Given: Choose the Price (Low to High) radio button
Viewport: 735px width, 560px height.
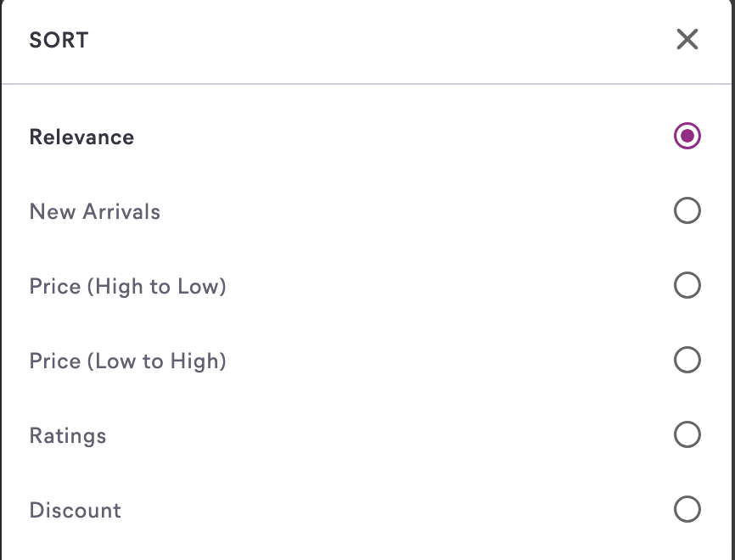Looking at the screenshot, I should tap(687, 361).
